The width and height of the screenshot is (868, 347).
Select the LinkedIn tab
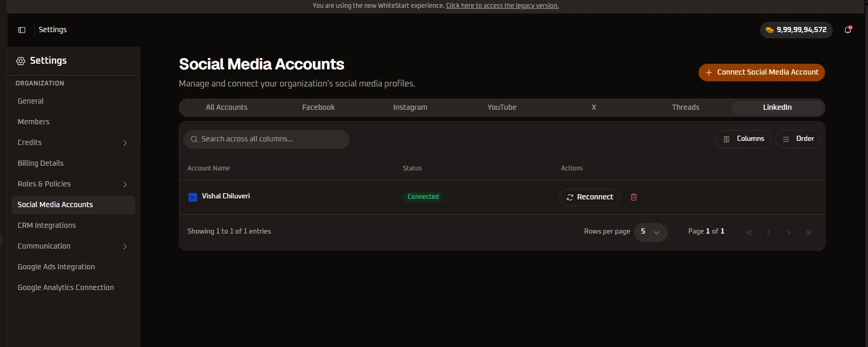(x=777, y=107)
